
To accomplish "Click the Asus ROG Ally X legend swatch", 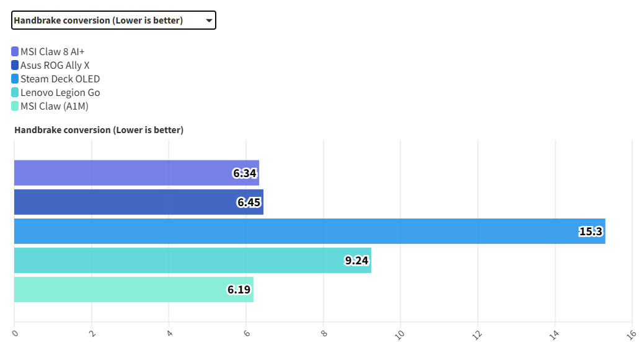I will [x=15, y=65].
